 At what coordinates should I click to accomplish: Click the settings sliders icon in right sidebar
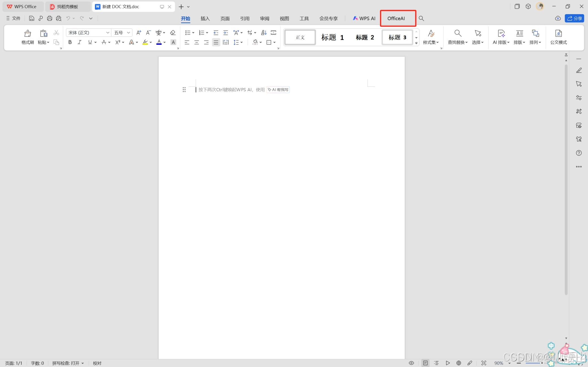(x=579, y=98)
